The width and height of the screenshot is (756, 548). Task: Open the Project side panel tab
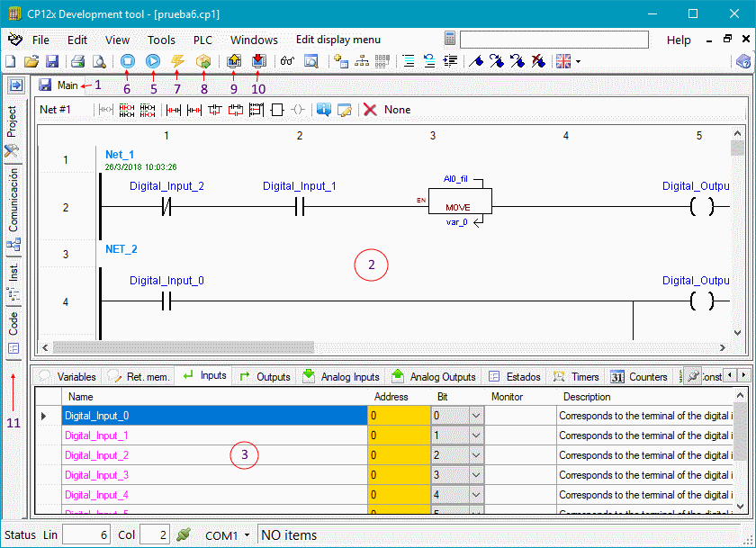tap(13, 124)
